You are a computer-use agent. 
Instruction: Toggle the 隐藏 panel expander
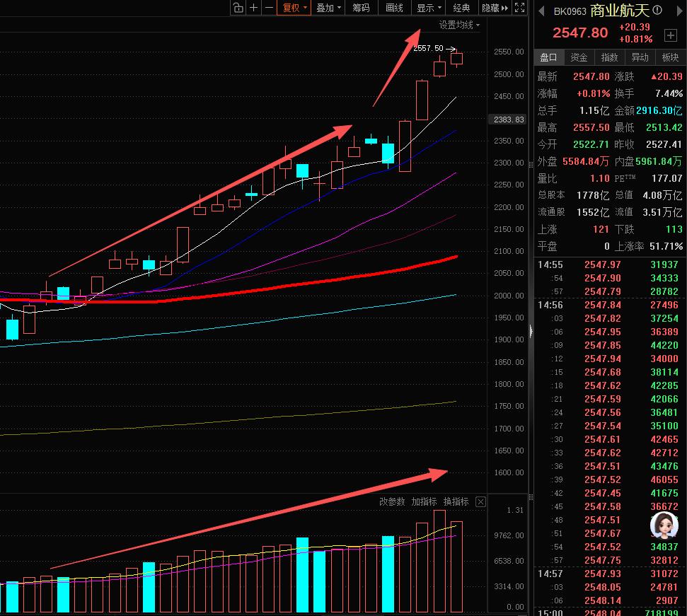tap(495, 8)
